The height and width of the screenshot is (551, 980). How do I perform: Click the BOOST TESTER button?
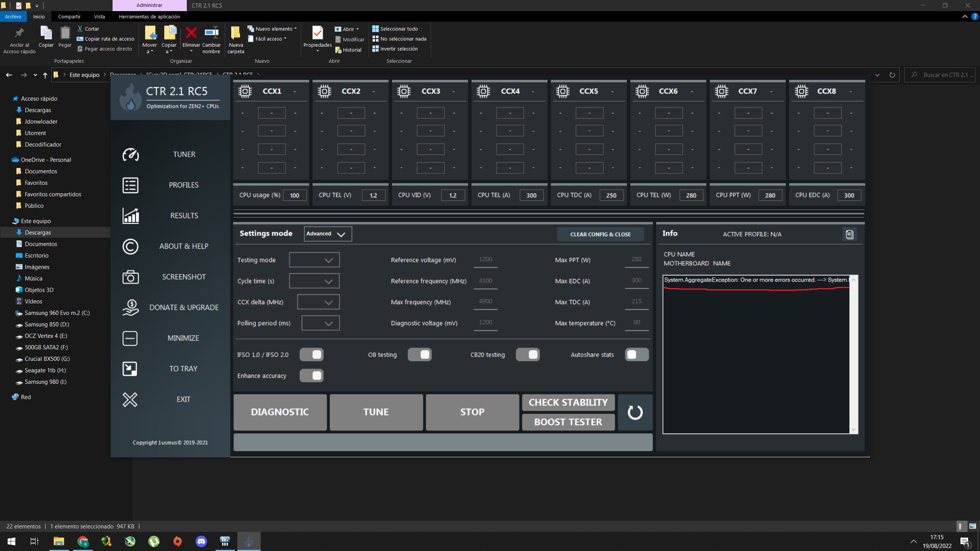pos(568,422)
